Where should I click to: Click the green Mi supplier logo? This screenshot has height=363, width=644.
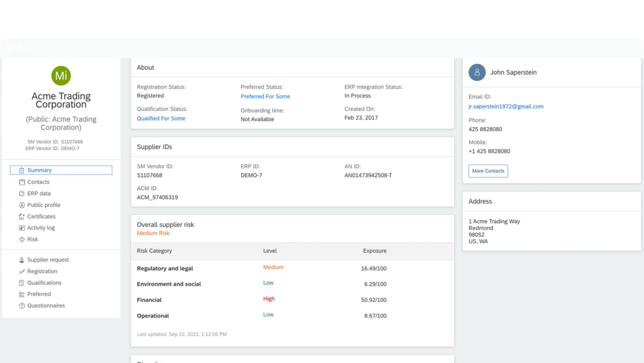tap(61, 76)
